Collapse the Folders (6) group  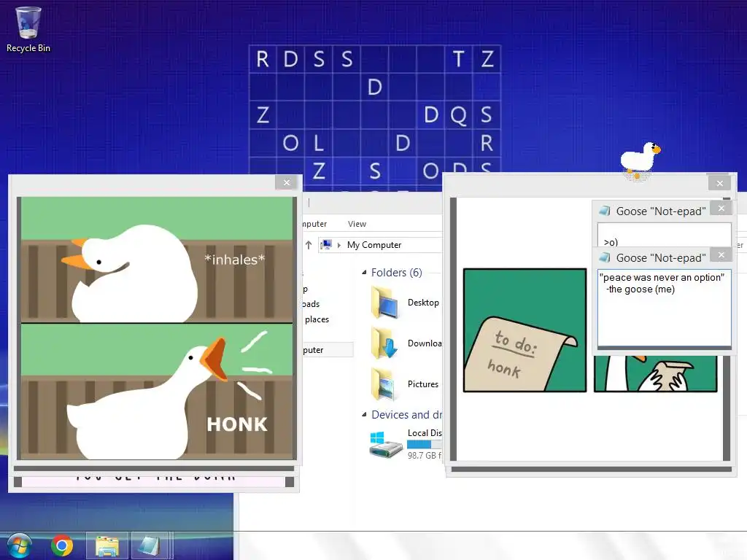(364, 273)
